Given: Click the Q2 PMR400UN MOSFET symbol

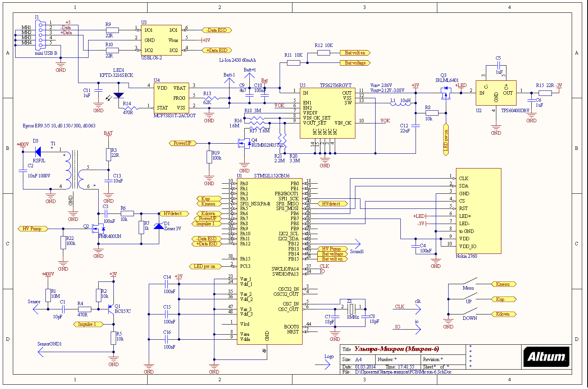Looking at the screenshot, I should 98,229.
